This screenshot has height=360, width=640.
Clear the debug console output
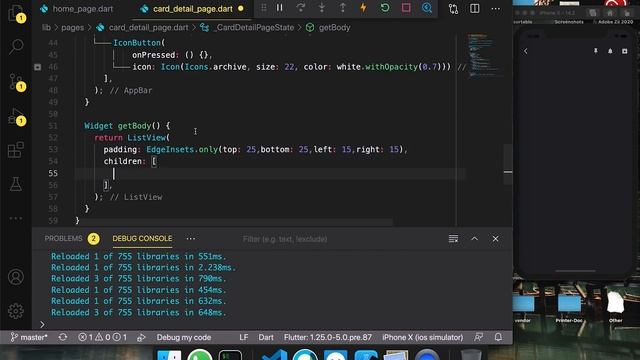[x=453, y=239]
